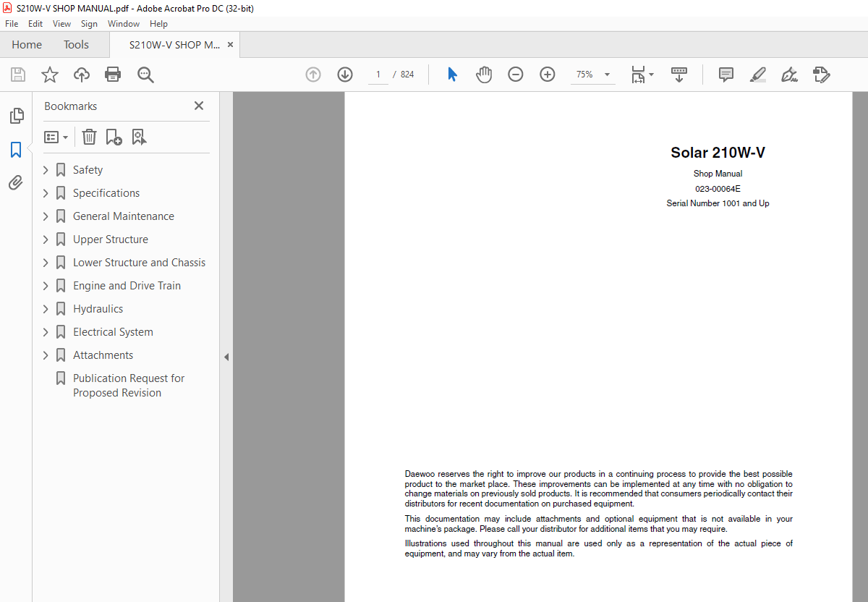868x602 pixels.
Task: Click the Attachments bookmark label
Action: tap(103, 355)
